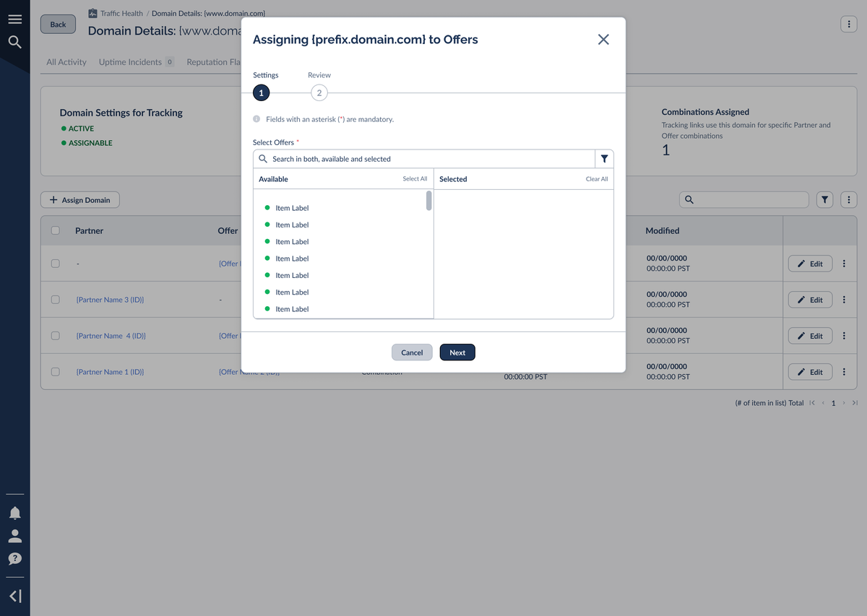Open the sidebar search icon
The width and height of the screenshot is (867, 616).
(14, 42)
